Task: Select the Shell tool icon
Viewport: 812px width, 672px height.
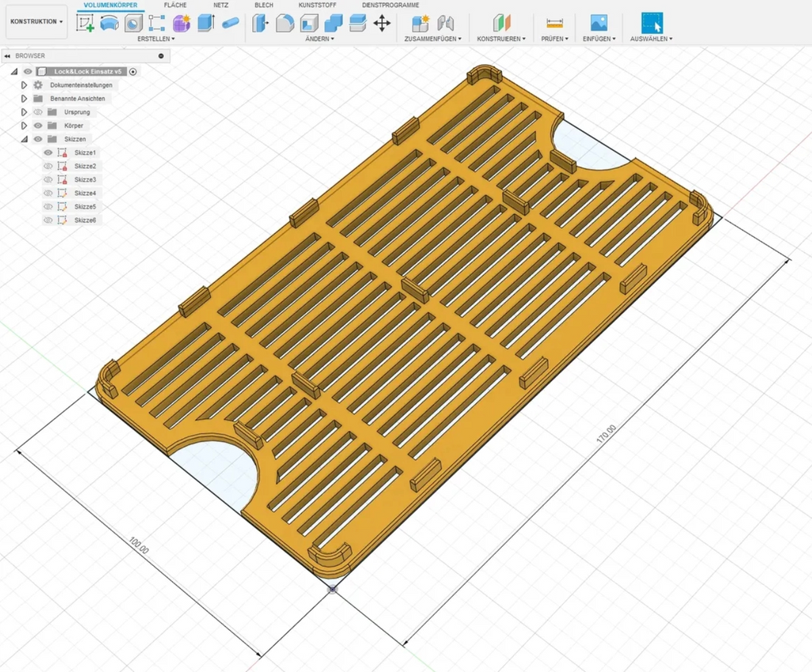Action: pos(309,23)
